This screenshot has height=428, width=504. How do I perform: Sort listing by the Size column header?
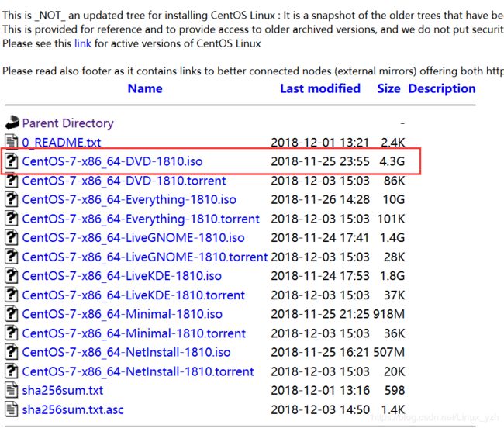388,88
